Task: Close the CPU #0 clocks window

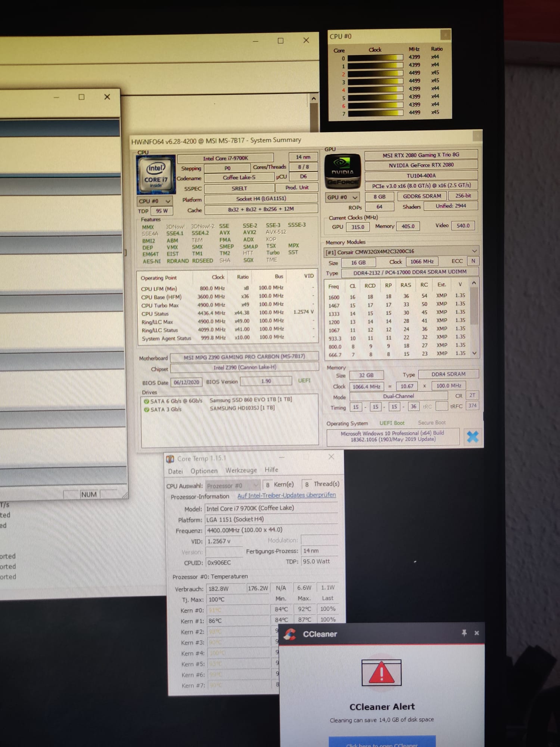Action: click(445, 35)
